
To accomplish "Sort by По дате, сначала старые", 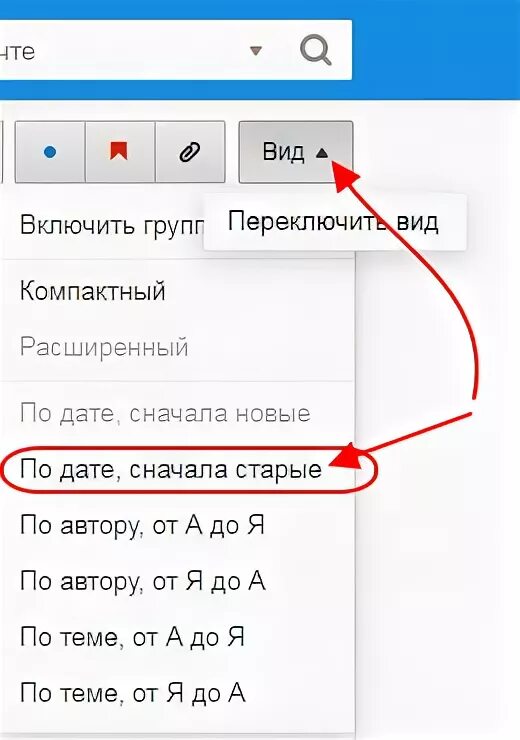I will (x=171, y=470).
